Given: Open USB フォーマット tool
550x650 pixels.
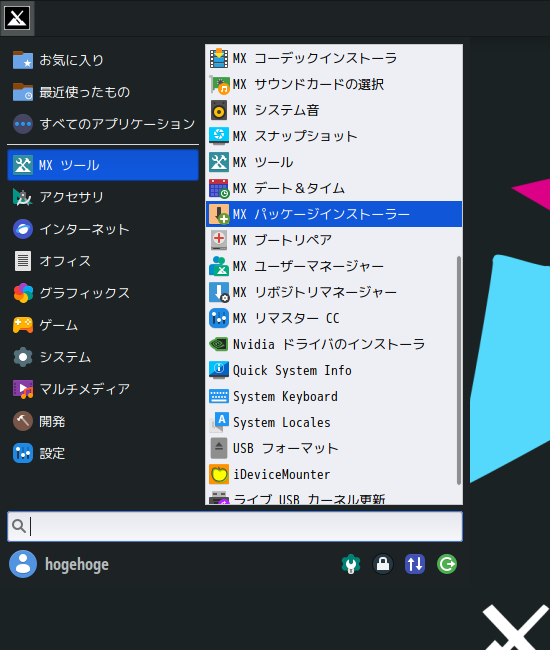Looking at the screenshot, I should pos(334,448).
